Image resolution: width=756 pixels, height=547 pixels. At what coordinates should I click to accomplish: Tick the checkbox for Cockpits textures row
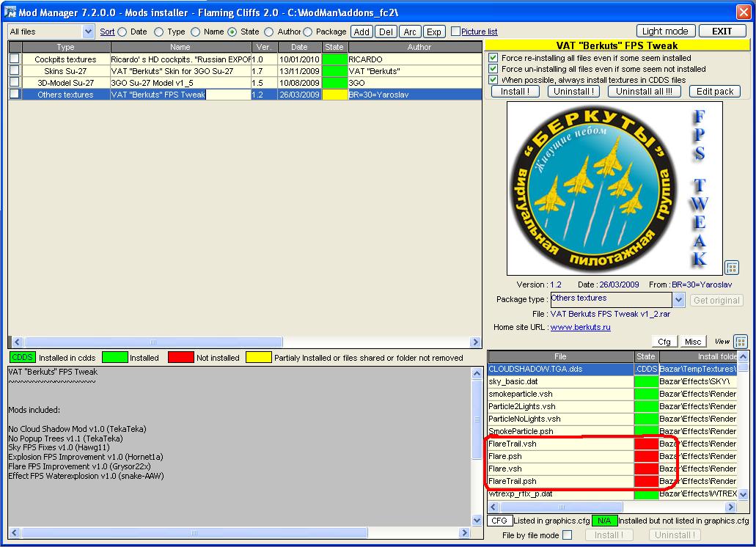coord(15,59)
